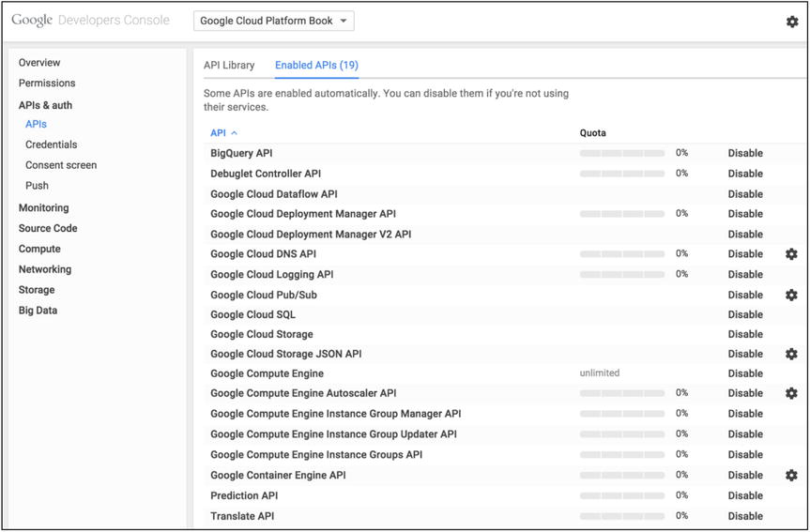Open the Google Compute Engine entry
The height and width of the screenshot is (532, 810).
point(267,373)
